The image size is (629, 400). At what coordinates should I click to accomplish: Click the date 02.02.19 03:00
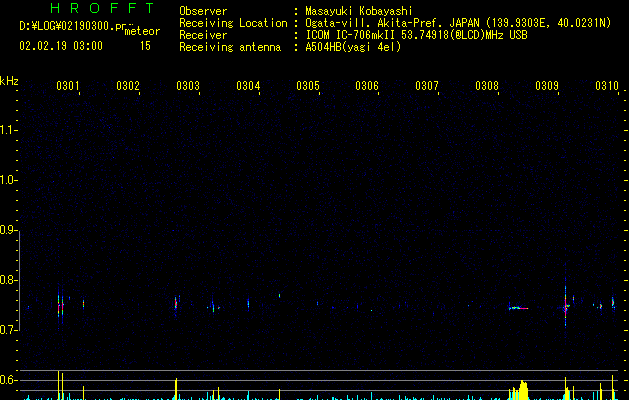(x=61, y=46)
